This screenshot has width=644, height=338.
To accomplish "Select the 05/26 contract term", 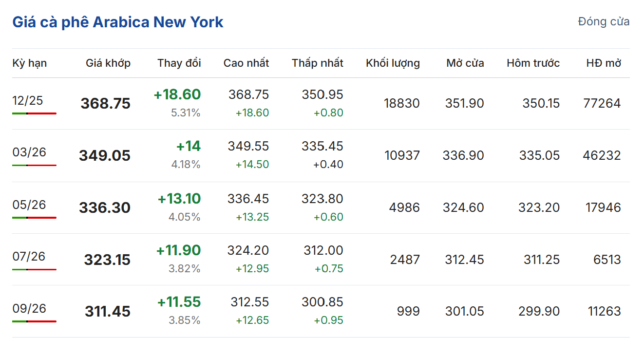I will coord(29,205).
